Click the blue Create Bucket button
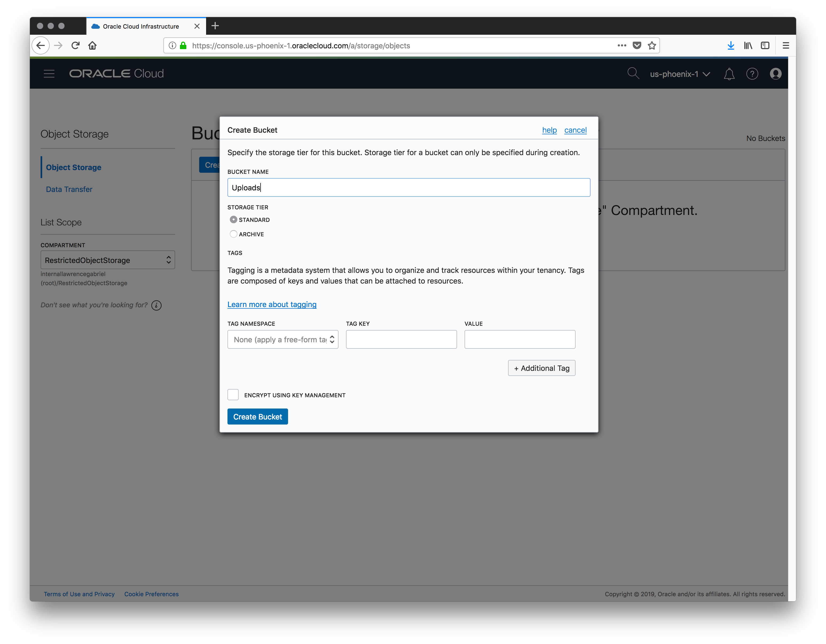 257,417
